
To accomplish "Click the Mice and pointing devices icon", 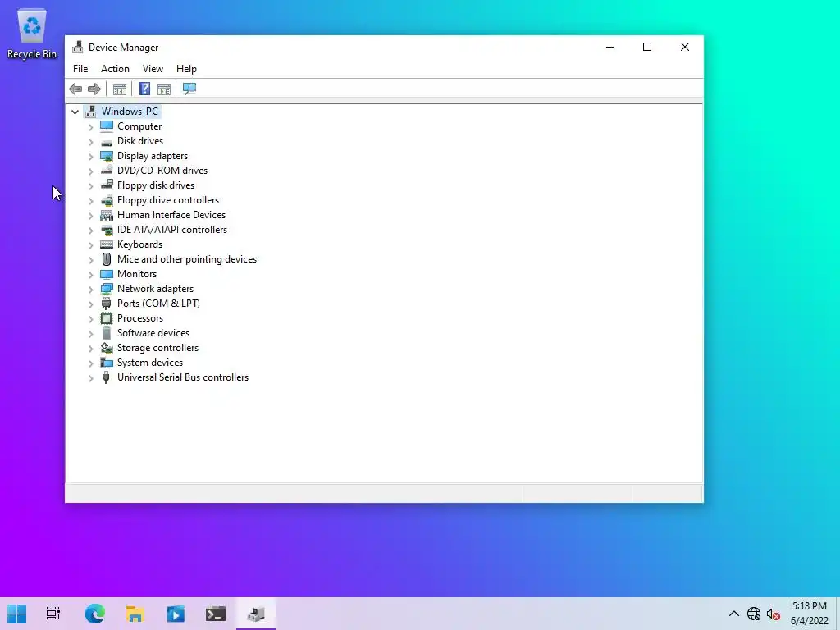I will pyautogui.click(x=107, y=259).
